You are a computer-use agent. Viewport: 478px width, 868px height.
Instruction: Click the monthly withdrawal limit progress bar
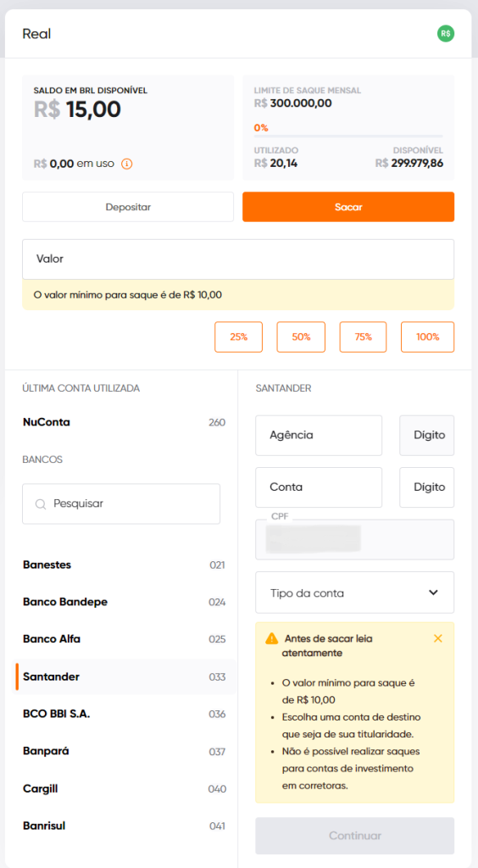point(348,136)
